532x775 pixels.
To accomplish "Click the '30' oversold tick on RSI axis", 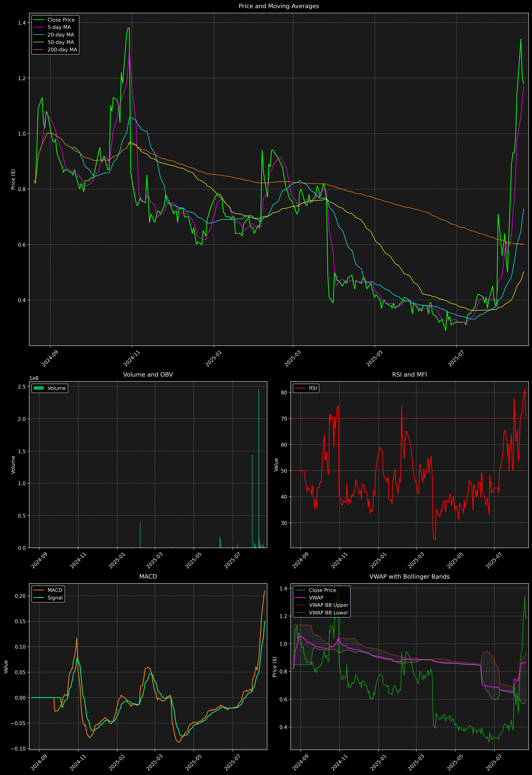I will pos(284,523).
